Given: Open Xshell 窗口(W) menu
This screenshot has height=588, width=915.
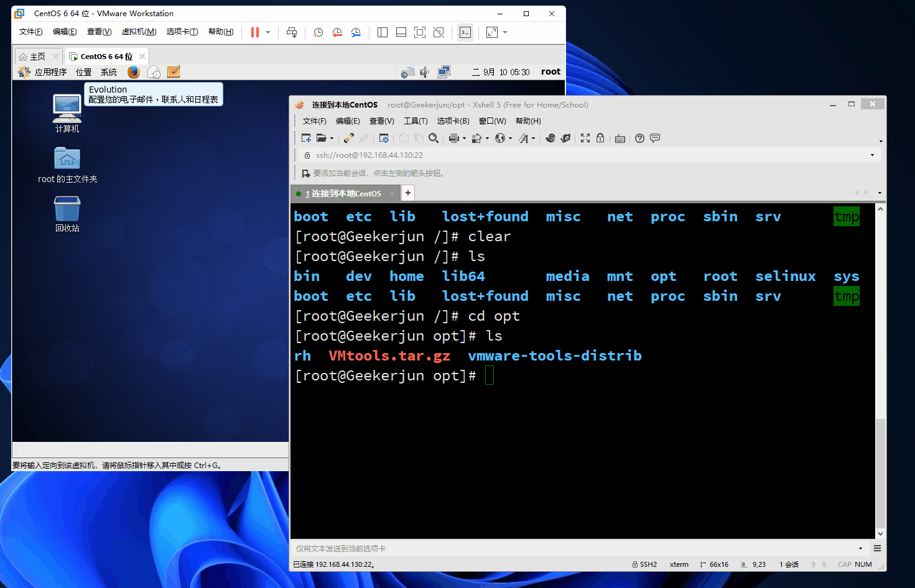Looking at the screenshot, I should (x=492, y=121).
